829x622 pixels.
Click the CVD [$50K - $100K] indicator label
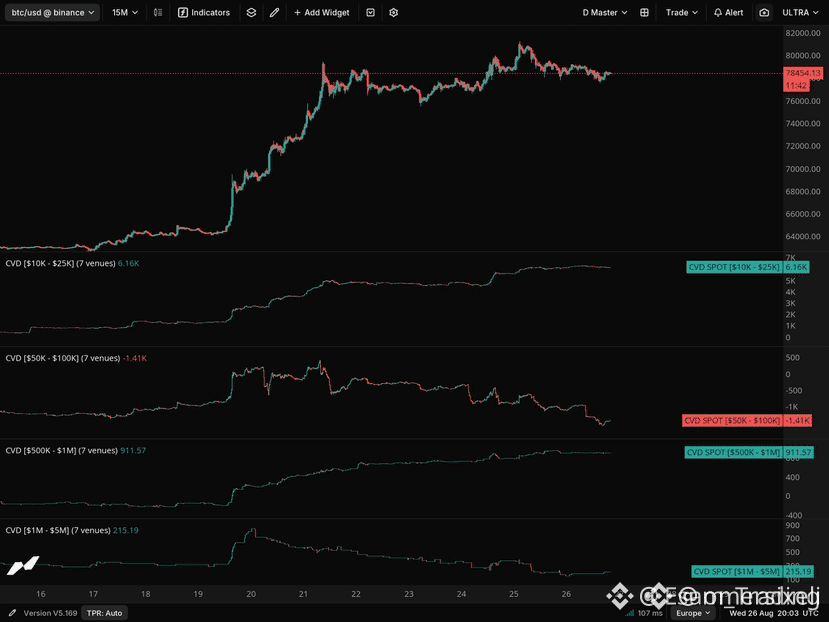[62, 358]
